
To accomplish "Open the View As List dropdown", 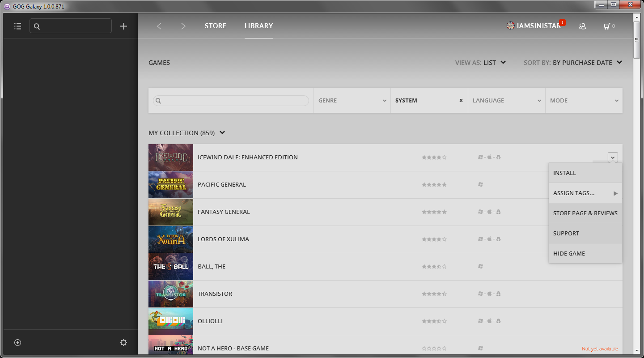I will pos(480,63).
